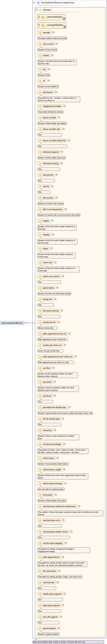Viewport: 107px width, 644px height.
Task: Collapse the stats-baseball-offensive element connector
Action: pos(26,323)
